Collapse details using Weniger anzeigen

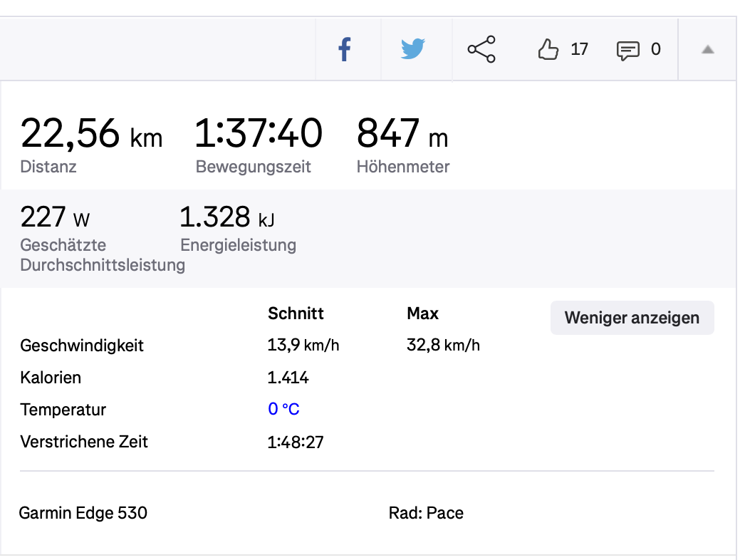632,318
